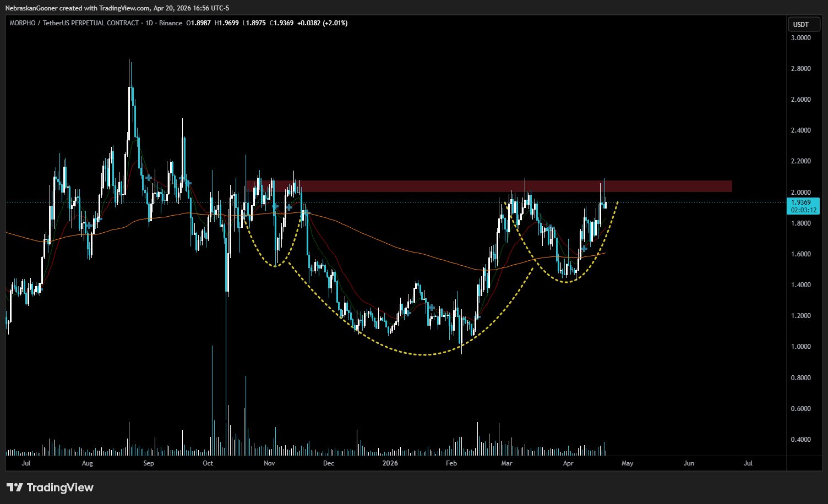Select the high value H1.9699
The height and width of the screenshot is (504, 828).
226,23
